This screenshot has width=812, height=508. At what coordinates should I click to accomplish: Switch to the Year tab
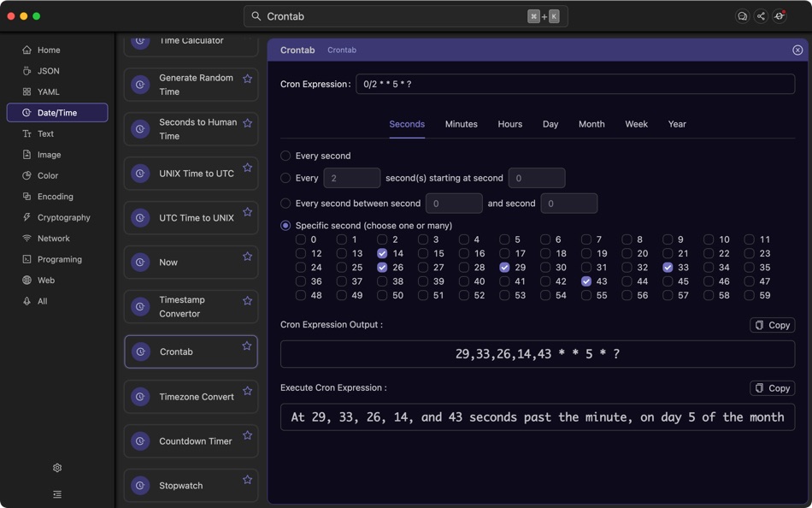tap(677, 124)
